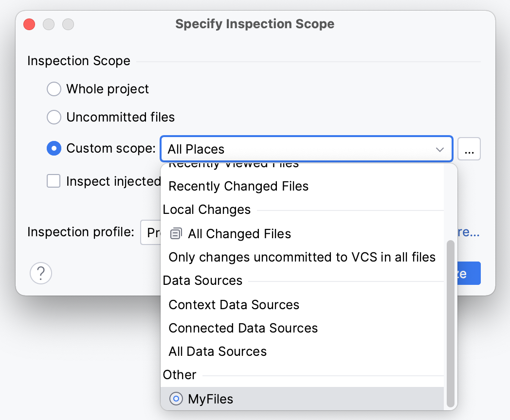The height and width of the screenshot is (420, 510).
Task: Choose Recently Changed Files from the list
Action: [238, 186]
